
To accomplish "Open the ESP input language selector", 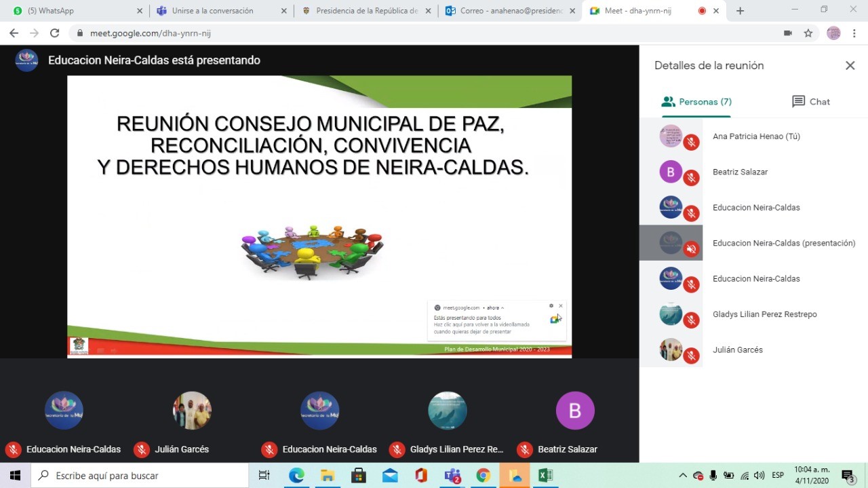I will [x=778, y=476].
